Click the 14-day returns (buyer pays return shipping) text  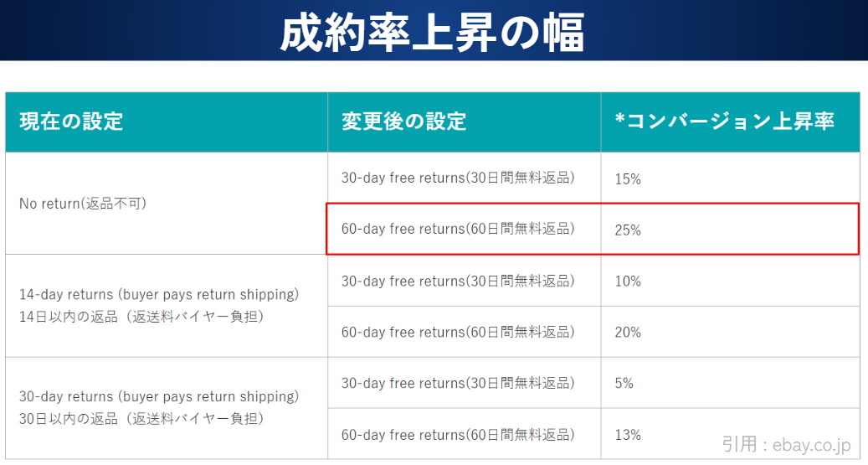pyautogui.click(x=159, y=295)
